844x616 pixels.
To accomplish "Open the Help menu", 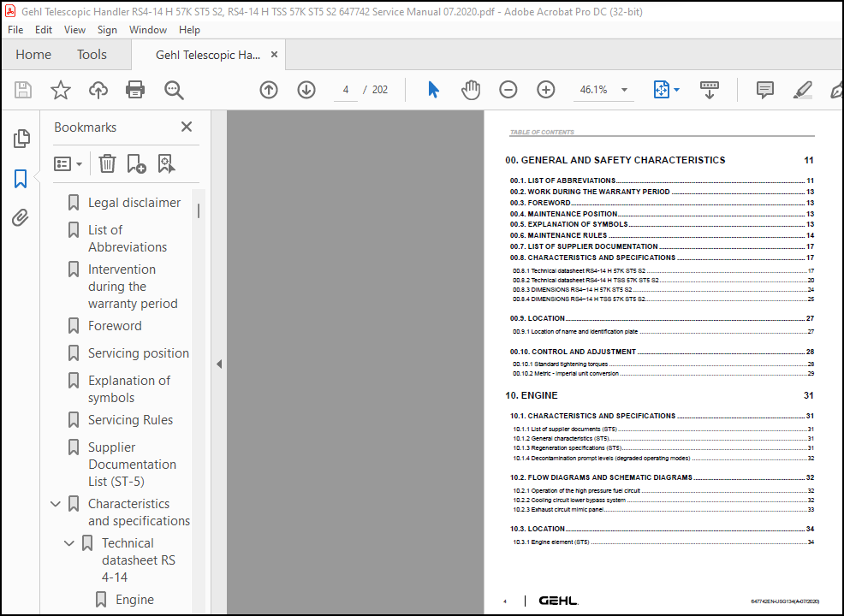I will [x=189, y=30].
